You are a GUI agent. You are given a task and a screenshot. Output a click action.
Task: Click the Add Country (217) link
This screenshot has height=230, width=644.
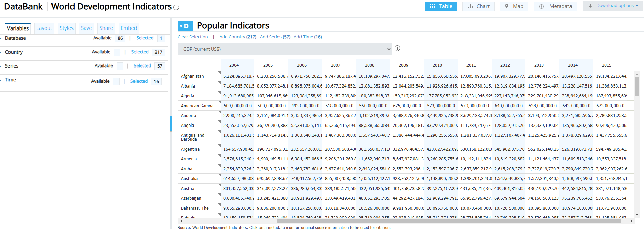pos(237,37)
